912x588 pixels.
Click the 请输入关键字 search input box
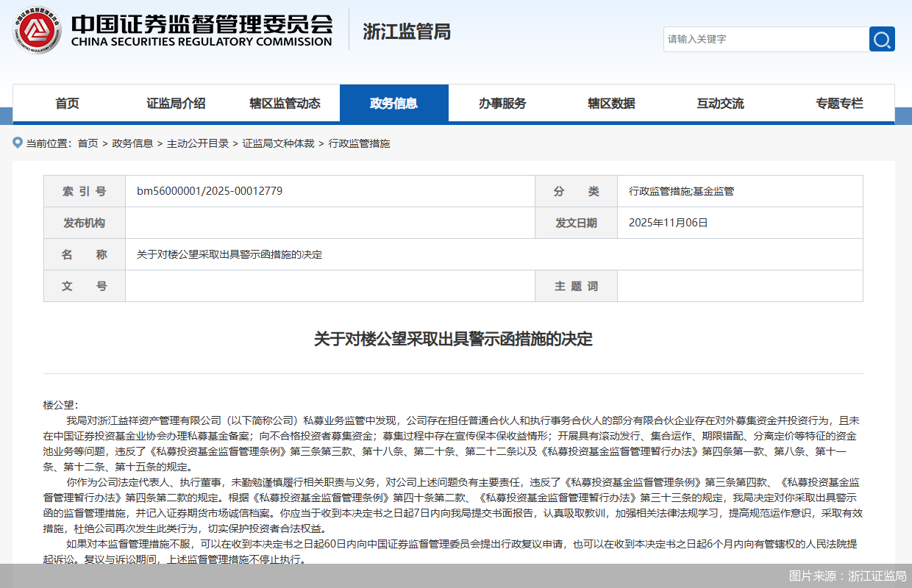coord(765,39)
